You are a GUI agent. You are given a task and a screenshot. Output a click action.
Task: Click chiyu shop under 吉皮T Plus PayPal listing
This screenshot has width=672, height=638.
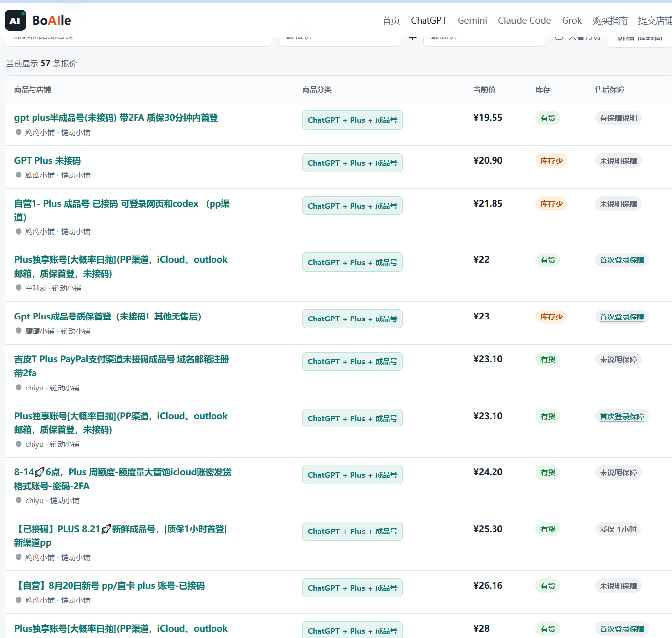tap(35, 388)
